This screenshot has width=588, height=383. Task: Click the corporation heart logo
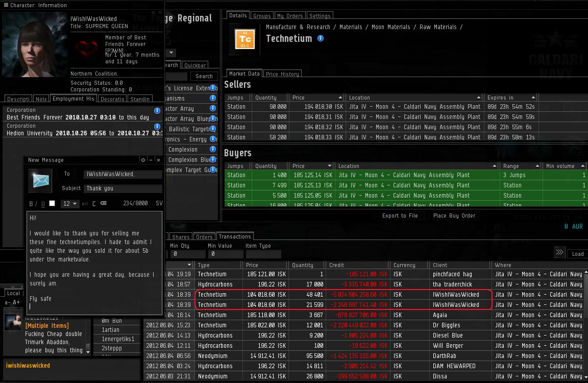click(x=86, y=49)
